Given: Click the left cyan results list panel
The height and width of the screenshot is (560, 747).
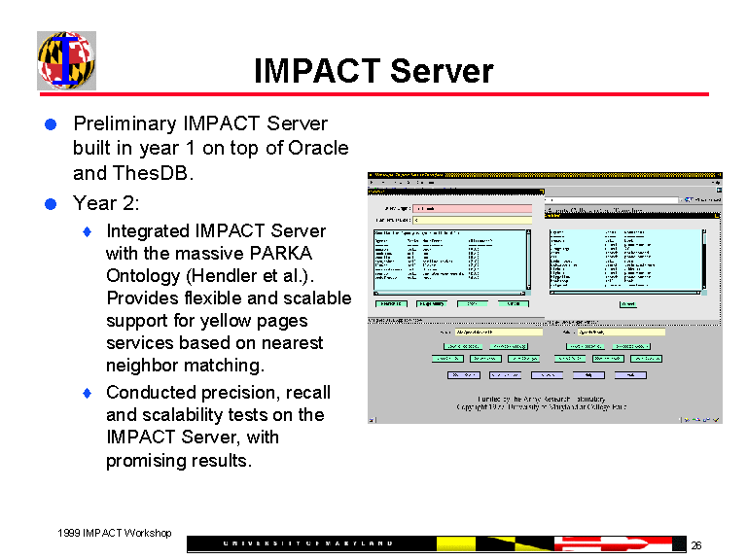Looking at the screenshot, I should click(x=449, y=260).
